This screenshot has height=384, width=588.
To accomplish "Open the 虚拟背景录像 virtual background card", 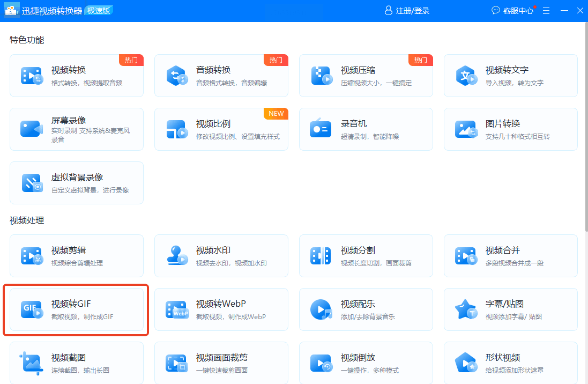I will pos(77,183).
